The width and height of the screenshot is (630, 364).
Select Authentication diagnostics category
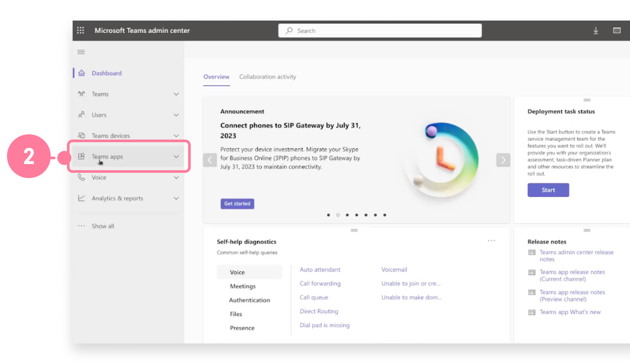[249, 300]
